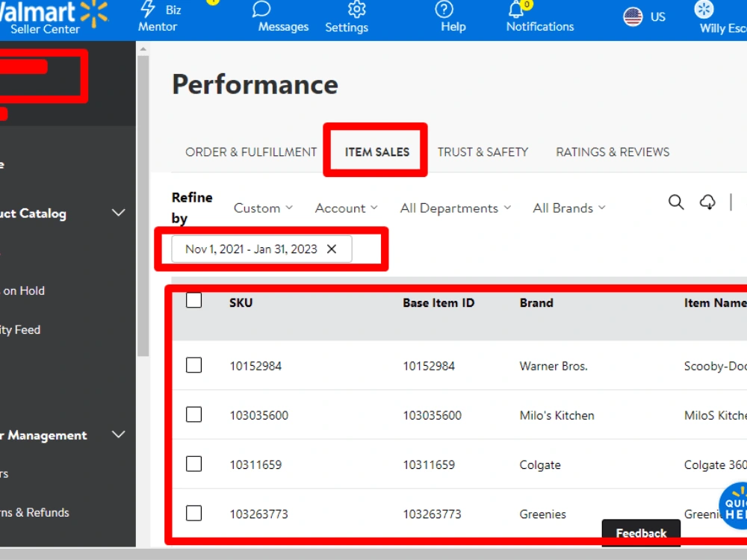
Task: Open Returns & Refunds sidebar link
Action: click(x=34, y=512)
